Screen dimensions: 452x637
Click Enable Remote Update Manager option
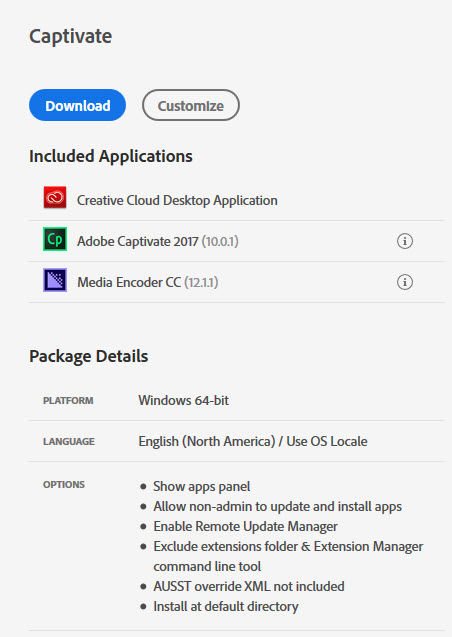pyautogui.click(x=245, y=526)
